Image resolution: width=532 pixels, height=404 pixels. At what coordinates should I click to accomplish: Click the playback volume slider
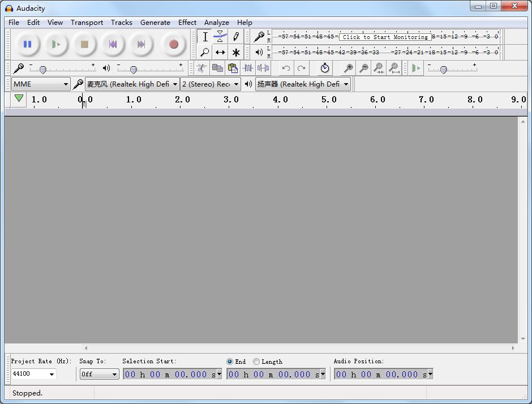coord(150,69)
